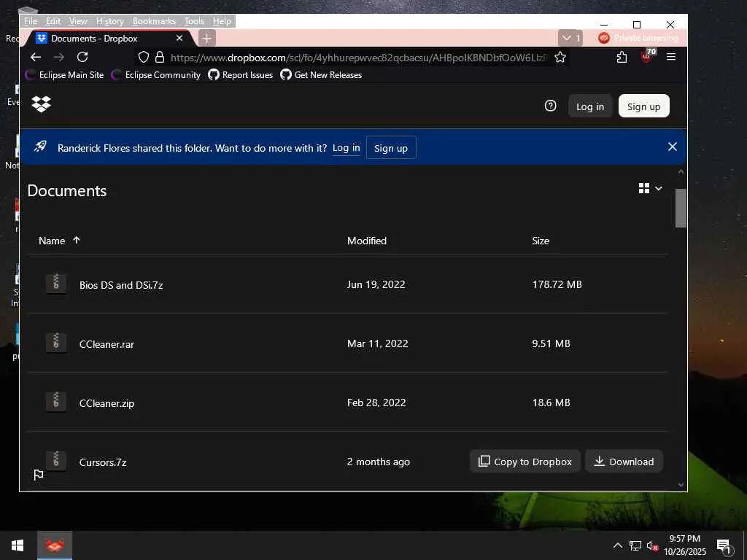Open a new tab with plus button
Screen dimensions: 747x560
(206, 38)
